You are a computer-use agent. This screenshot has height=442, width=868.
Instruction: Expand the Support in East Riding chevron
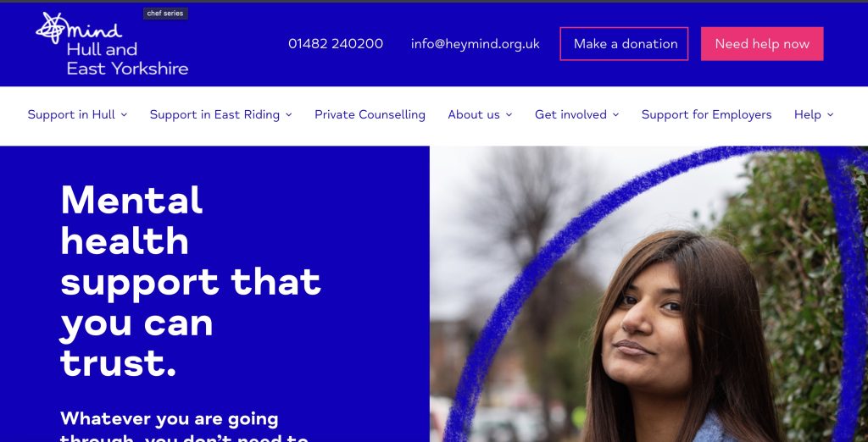288,114
